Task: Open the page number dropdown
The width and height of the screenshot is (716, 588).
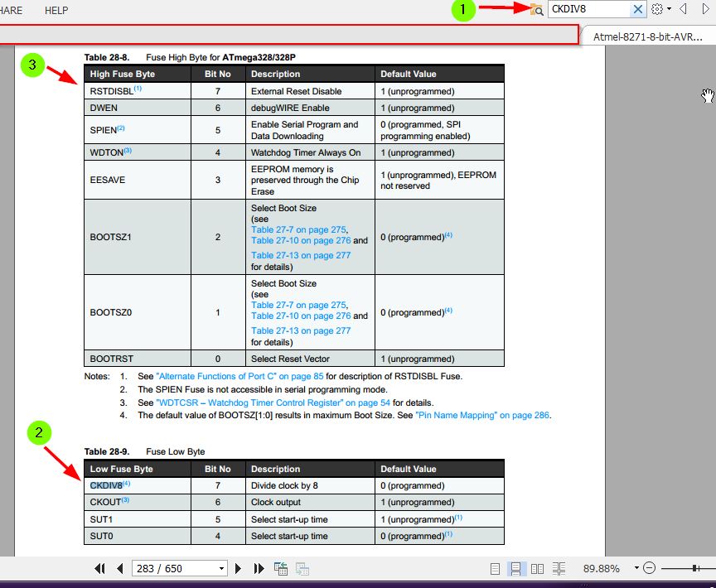Action: click(221, 568)
